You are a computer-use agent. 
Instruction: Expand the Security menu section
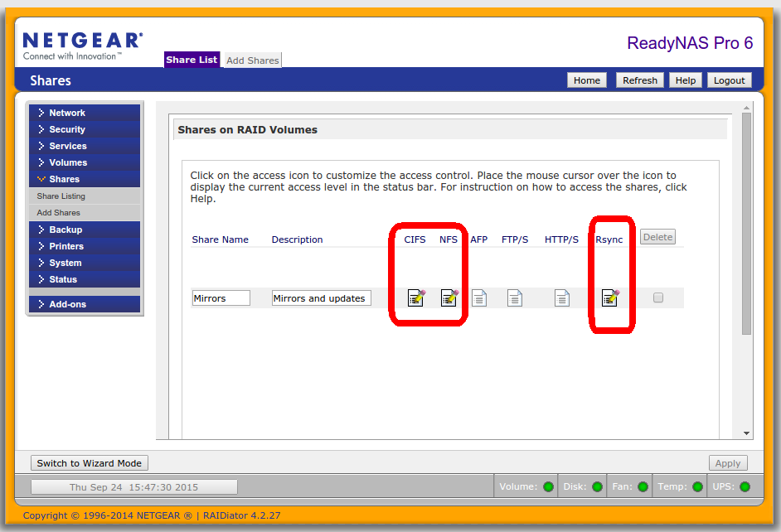[x=85, y=129]
